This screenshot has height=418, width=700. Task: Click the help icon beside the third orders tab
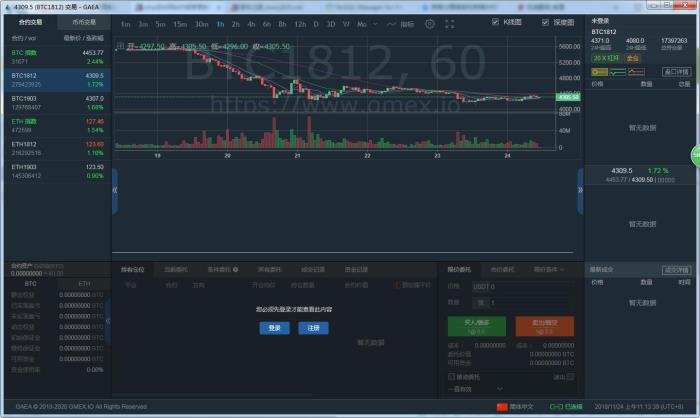(x=235, y=269)
